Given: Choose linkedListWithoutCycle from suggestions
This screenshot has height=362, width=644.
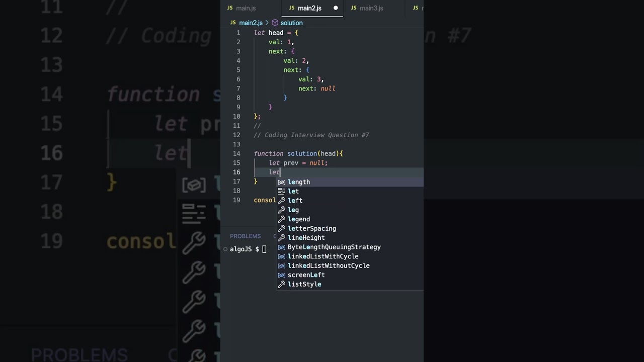Looking at the screenshot, I should pyautogui.click(x=350, y=265).
